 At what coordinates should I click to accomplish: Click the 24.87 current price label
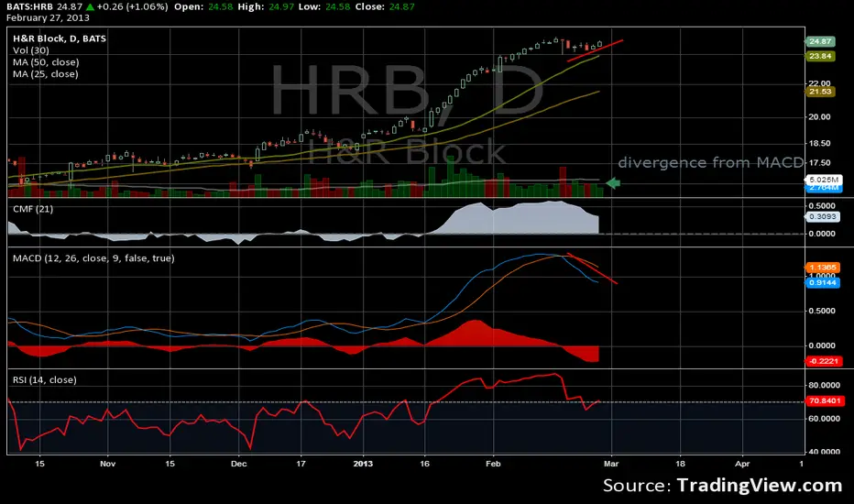(820, 41)
